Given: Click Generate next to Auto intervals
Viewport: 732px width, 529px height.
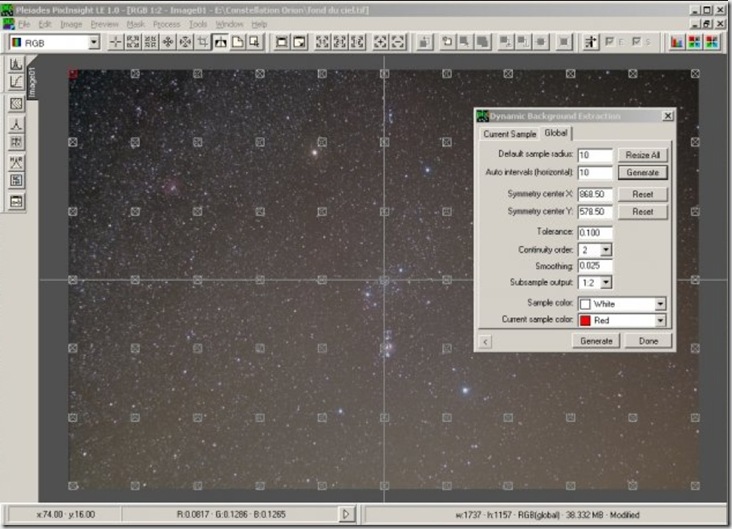Looking at the screenshot, I should [x=642, y=172].
